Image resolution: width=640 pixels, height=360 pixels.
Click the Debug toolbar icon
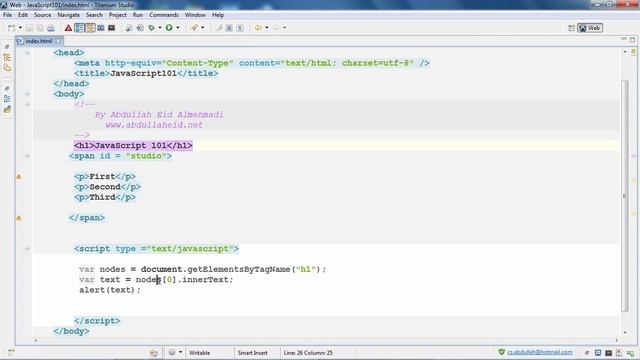coord(152,28)
